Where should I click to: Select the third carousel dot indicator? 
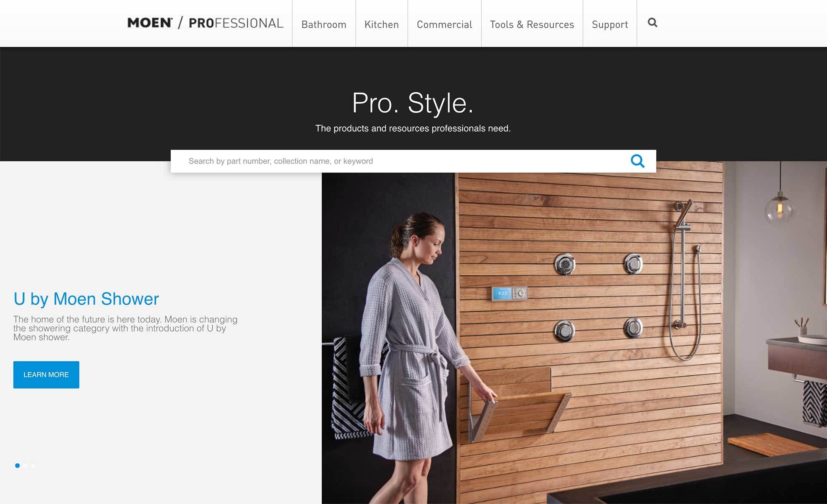(x=33, y=466)
